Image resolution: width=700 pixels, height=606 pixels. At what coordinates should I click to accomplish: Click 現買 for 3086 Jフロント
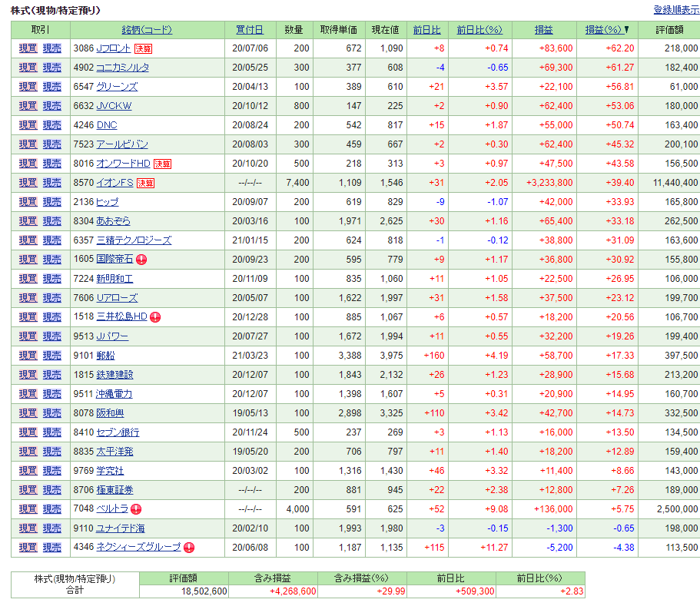[x=28, y=48]
